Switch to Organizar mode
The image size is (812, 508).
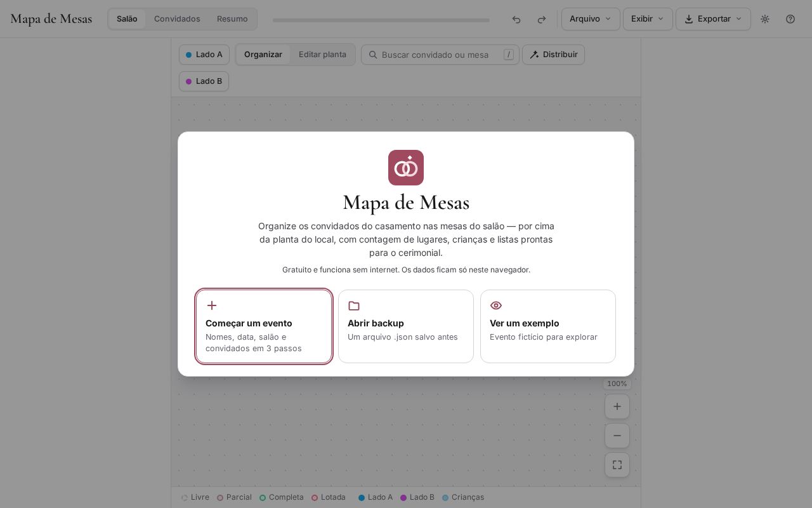pyautogui.click(x=263, y=55)
